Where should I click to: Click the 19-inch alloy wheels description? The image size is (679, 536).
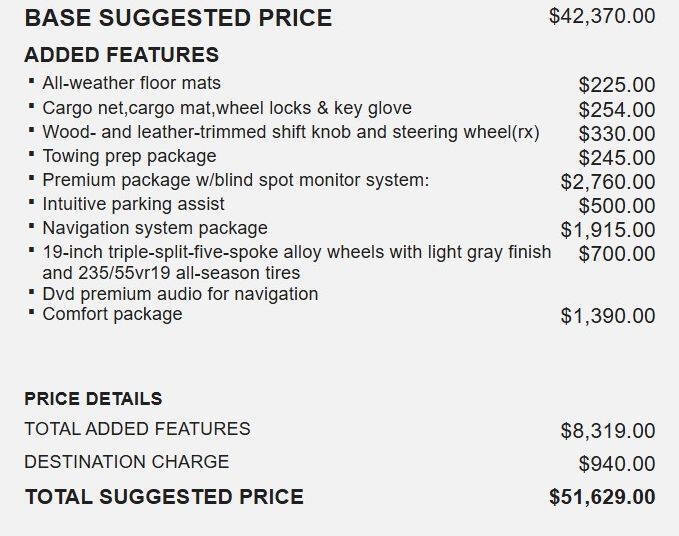pos(297,262)
